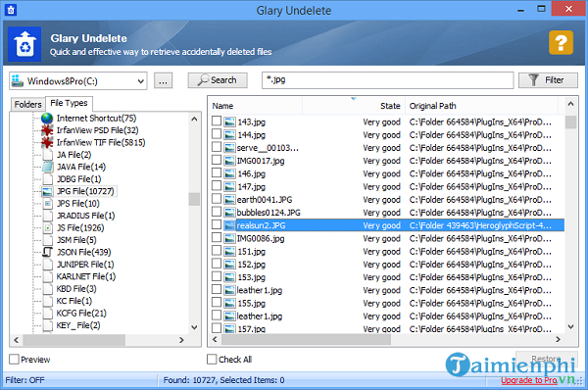
Task: Enable the Preview checkbox
Action: pos(15,360)
